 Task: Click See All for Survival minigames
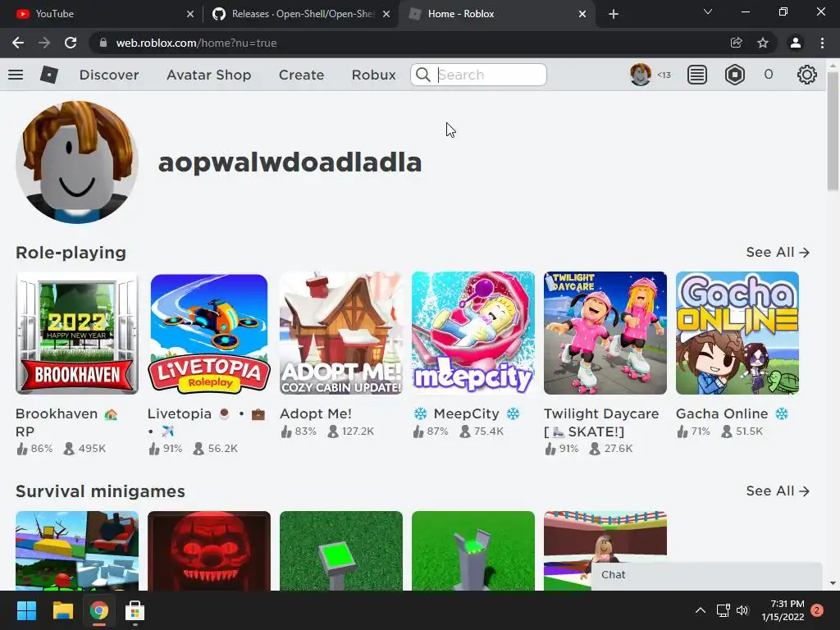(778, 491)
